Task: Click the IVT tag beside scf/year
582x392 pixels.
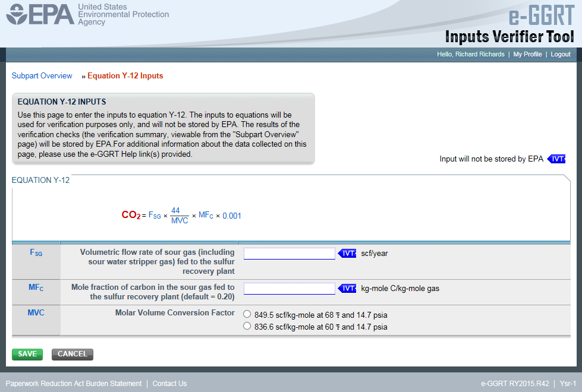Action: coord(347,253)
